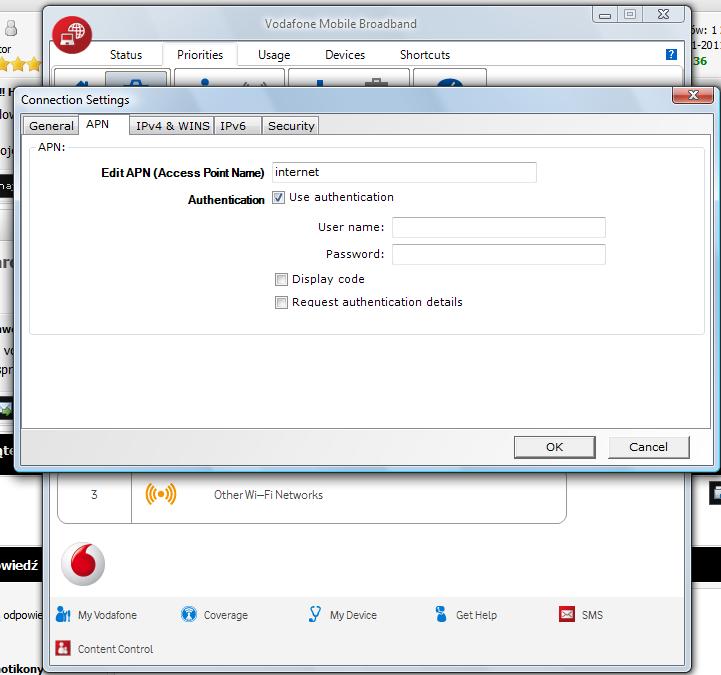Open the IPv4 & WINS tab
Viewport: 721px width, 675px height.
[x=172, y=125]
